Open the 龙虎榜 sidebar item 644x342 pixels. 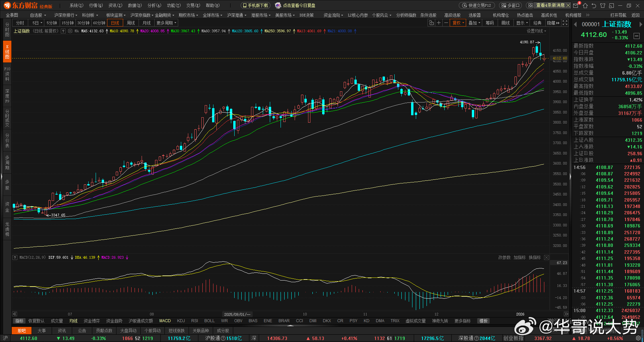tap(7, 229)
